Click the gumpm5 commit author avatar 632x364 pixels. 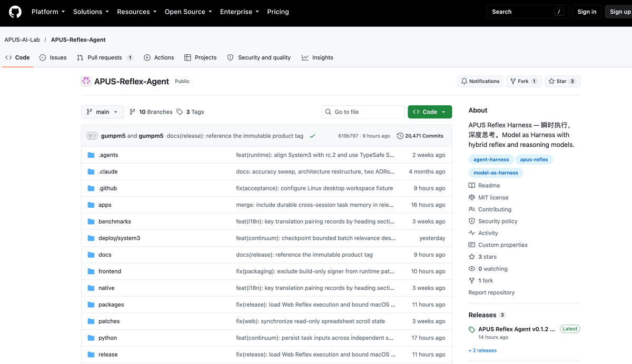pyautogui.click(x=92, y=136)
